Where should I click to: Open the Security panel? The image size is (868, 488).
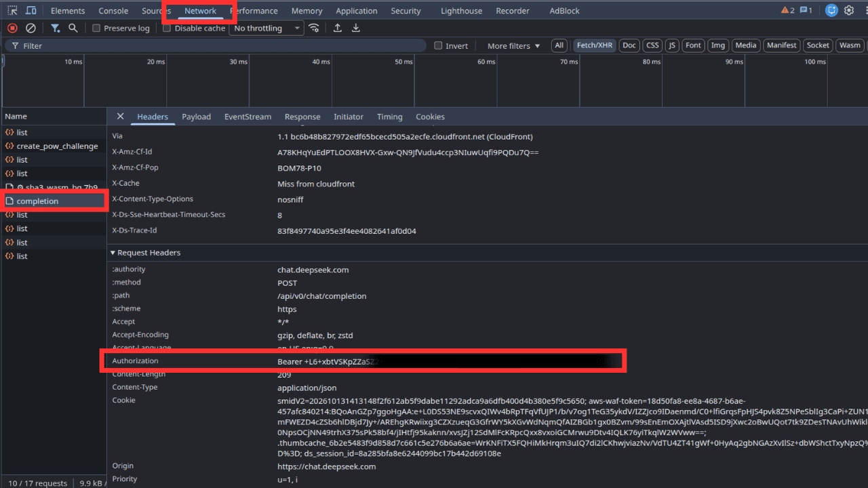click(406, 11)
